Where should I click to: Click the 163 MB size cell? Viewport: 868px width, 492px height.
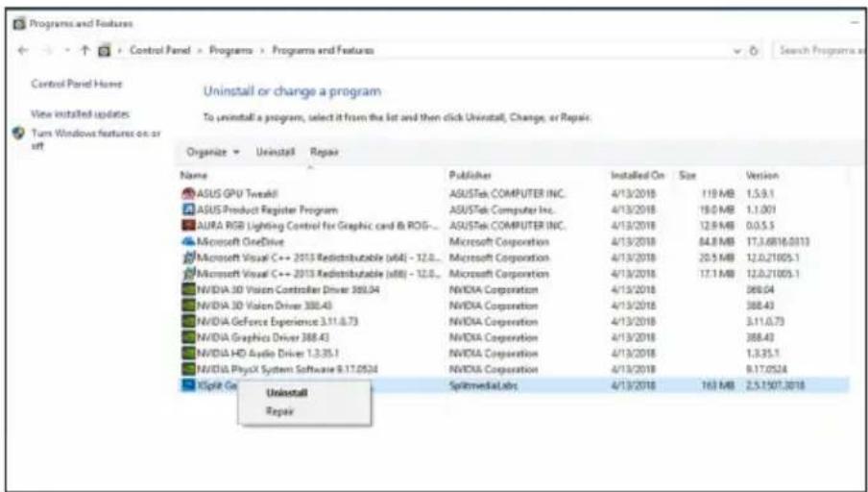click(718, 385)
